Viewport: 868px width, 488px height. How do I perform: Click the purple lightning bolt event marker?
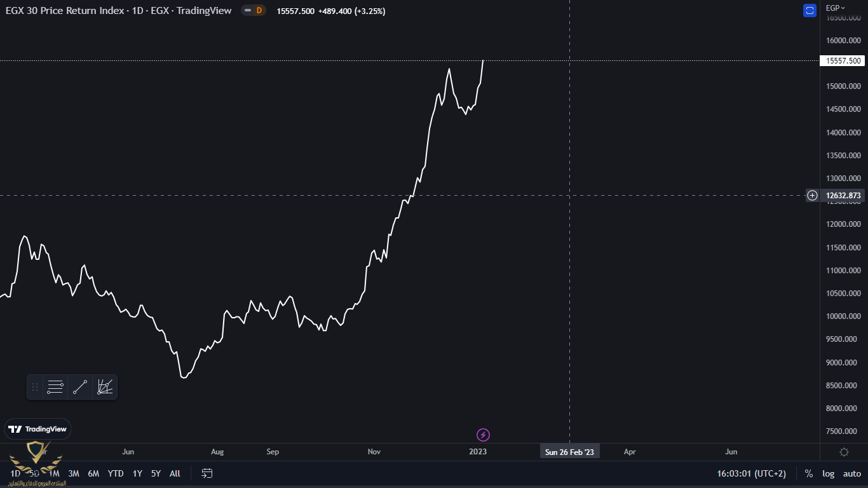[x=483, y=435]
